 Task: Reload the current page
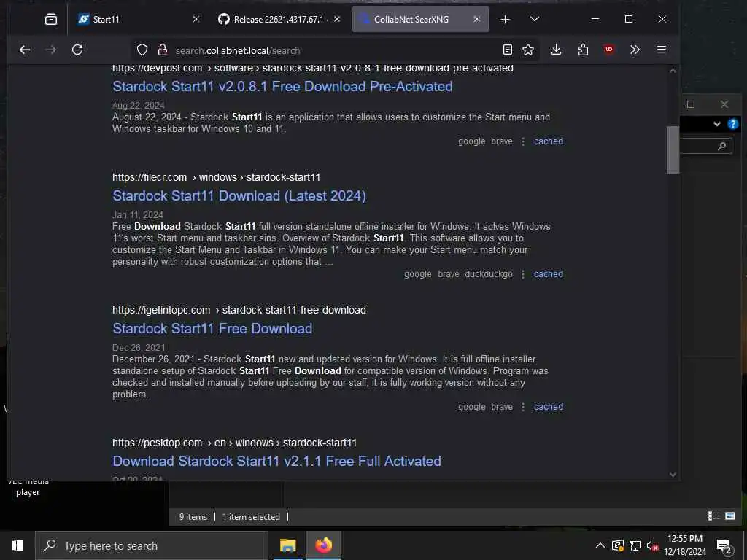click(77, 50)
